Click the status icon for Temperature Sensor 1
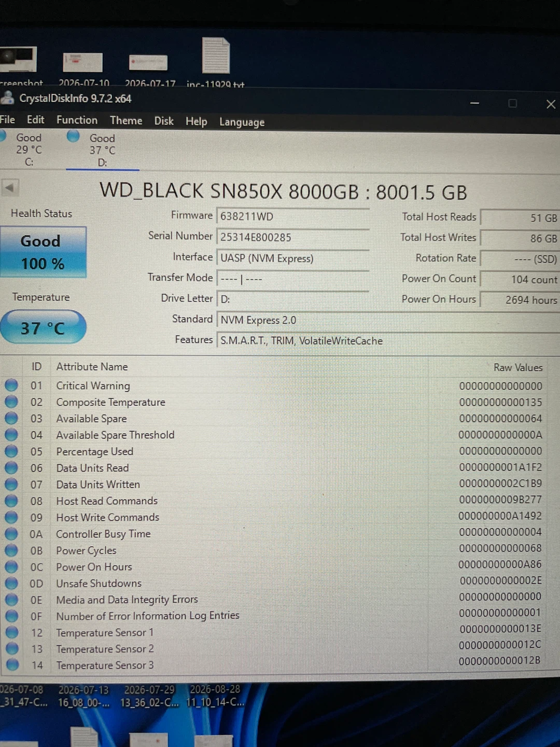Screen dimensions: 560x747 point(11,632)
